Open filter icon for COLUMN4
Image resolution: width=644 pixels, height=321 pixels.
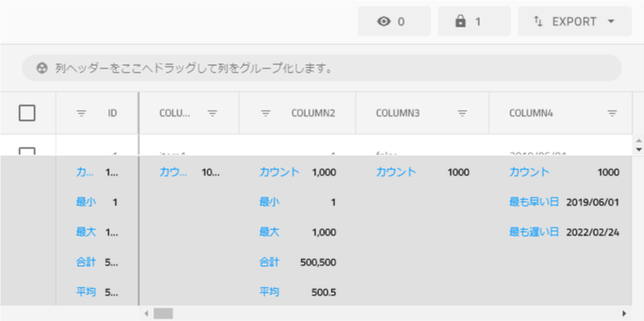(612, 113)
